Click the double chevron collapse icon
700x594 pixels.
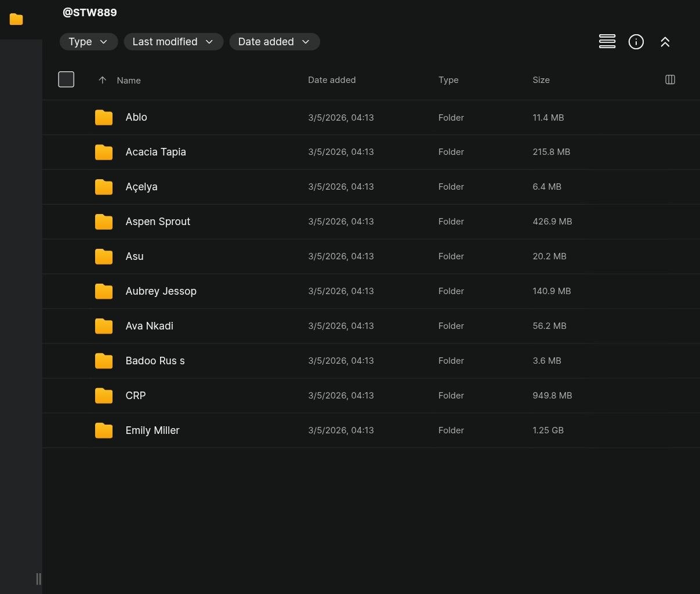point(665,42)
